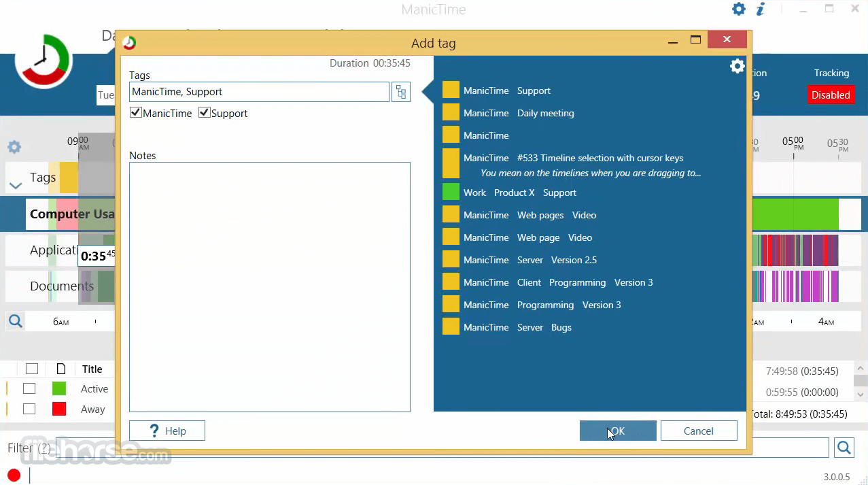Click yellow swatch beside ManicTime Support
The width and height of the screenshot is (868, 485).
(x=451, y=90)
